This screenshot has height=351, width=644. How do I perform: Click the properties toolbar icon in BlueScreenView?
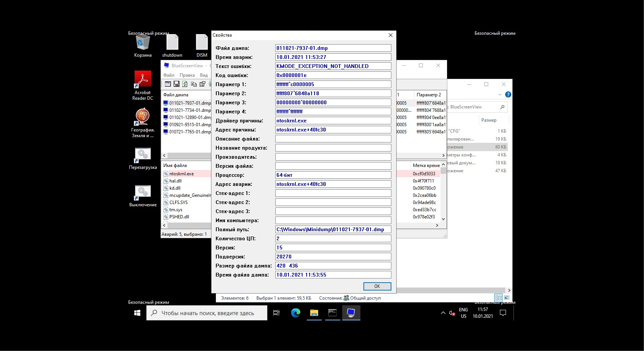coord(202,84)
